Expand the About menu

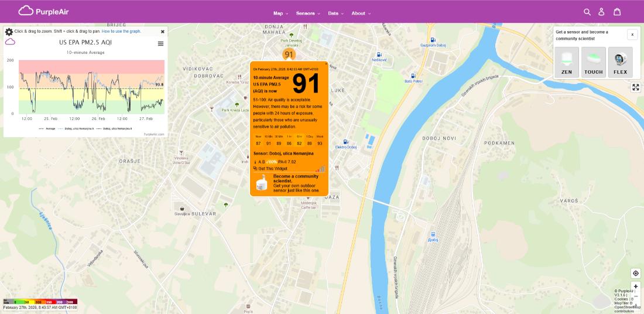pyautogui.click(x=361, y=13)
